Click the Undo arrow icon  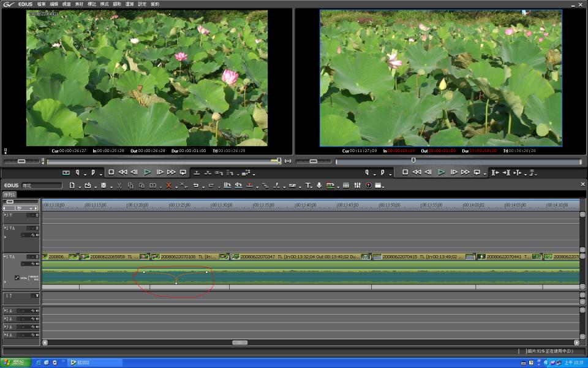tap(195, 185)
